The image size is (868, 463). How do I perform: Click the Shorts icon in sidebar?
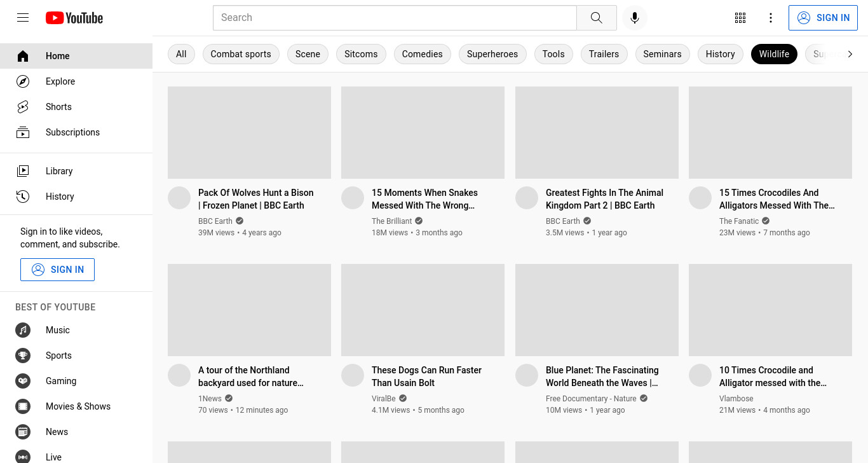point(23,107)
